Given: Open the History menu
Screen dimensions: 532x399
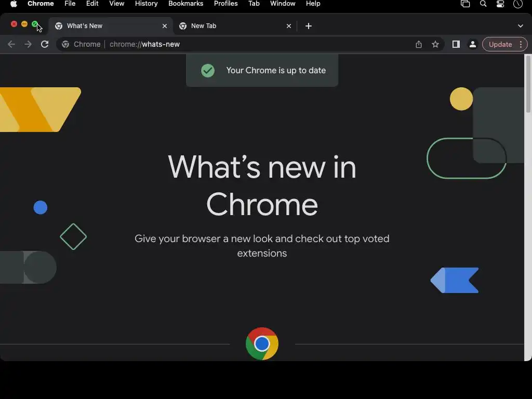Looking at the screenshot, I should pyautogui.click(x=146, y=4).
